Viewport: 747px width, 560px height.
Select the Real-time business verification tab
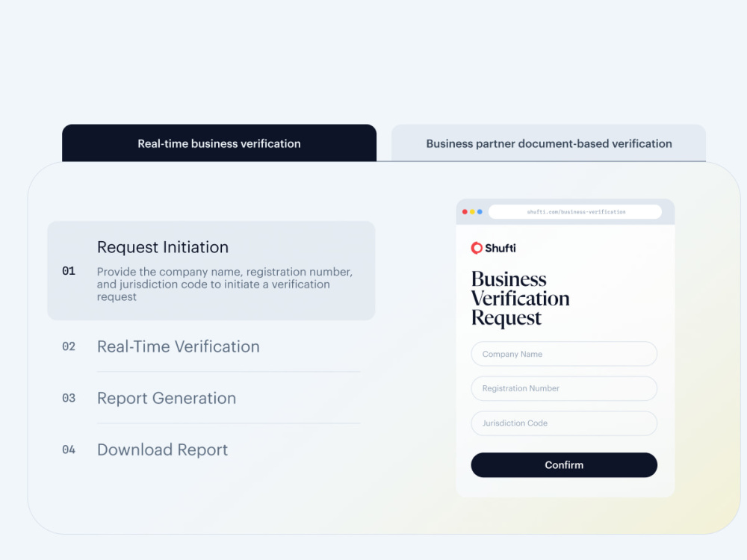[x=219, y=143]
